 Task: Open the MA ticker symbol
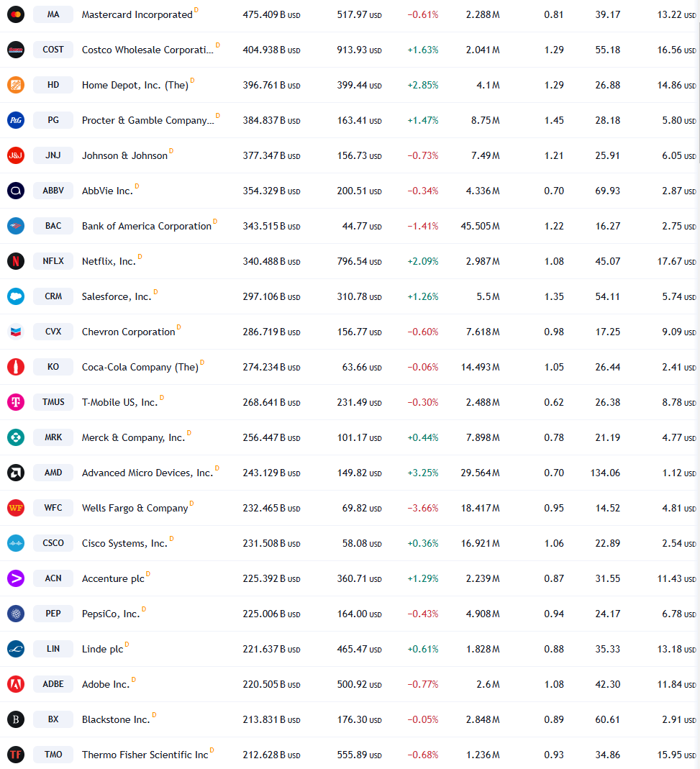click(x=53, y=14)
